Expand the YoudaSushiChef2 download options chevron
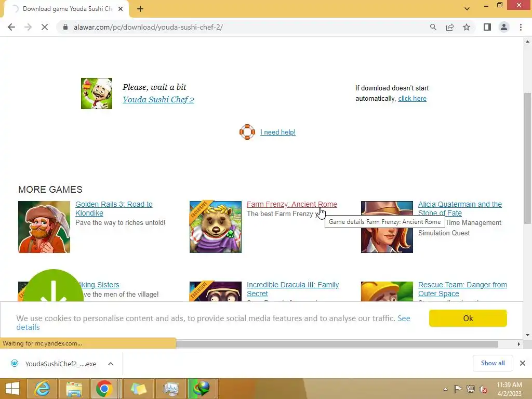 click(111, 364)
